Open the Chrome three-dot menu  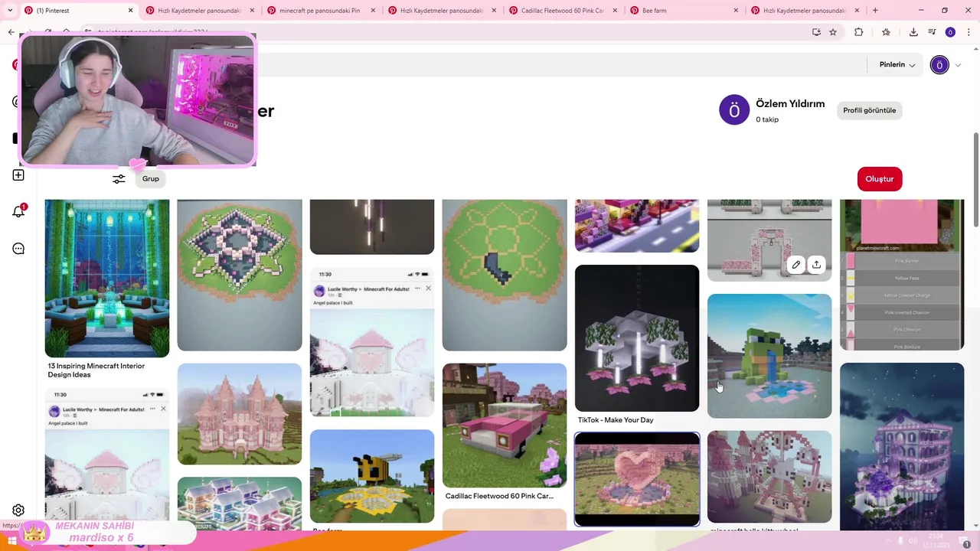click(969, 32)
